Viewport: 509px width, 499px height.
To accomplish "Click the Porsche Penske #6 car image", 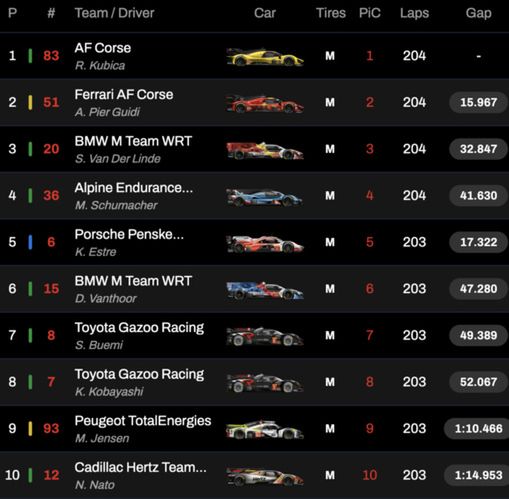I will [x=265, y=244].
